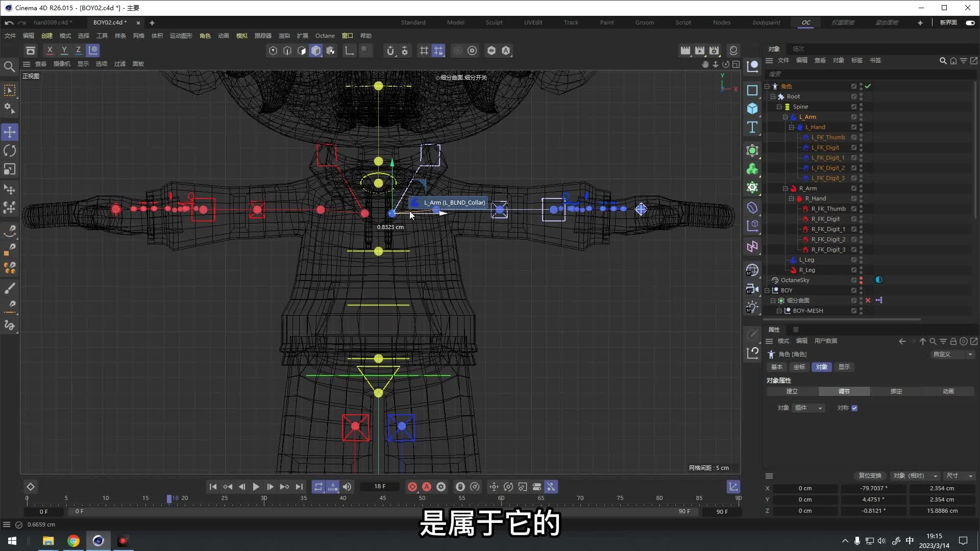Play the animation forward
This screenshot has height=551, width=980.
(x=256, y=487)
